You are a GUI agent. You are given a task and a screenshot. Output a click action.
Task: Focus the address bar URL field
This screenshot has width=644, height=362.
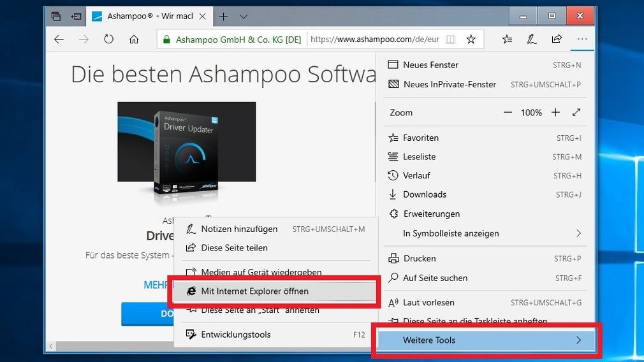(x=374, y=40)
